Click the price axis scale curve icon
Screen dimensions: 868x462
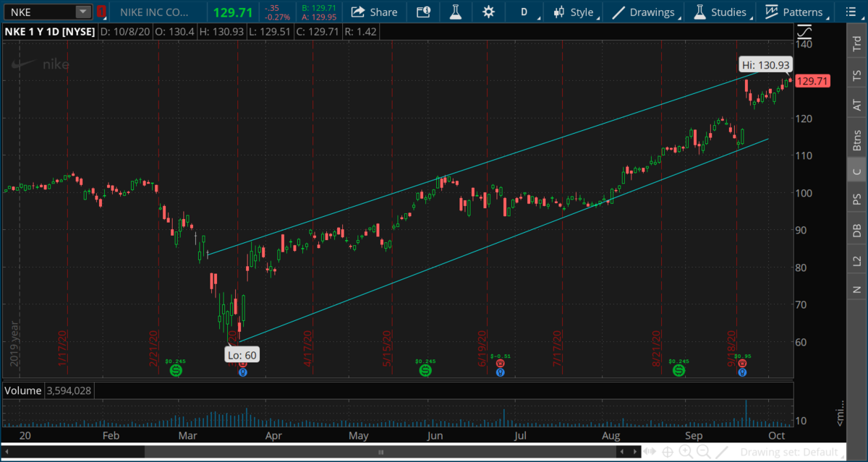tap(804, 33)
